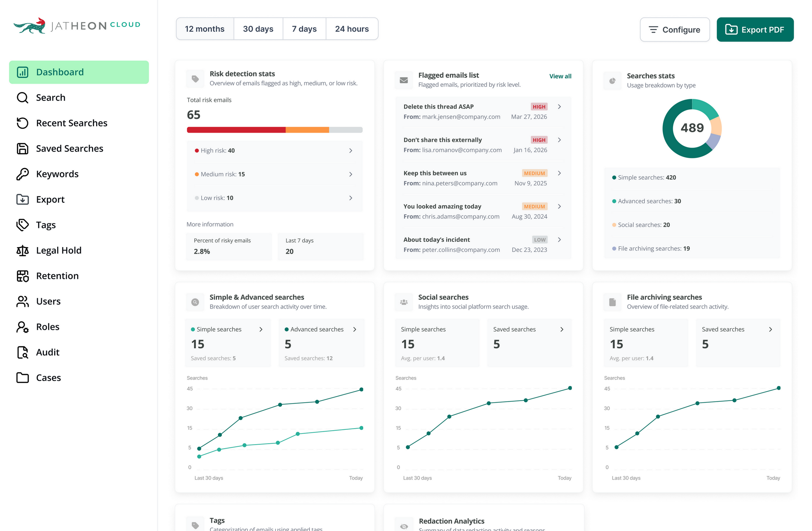Click the Export PDF button
Viewport: 812px width, 531px height.
tap(755, 30)
